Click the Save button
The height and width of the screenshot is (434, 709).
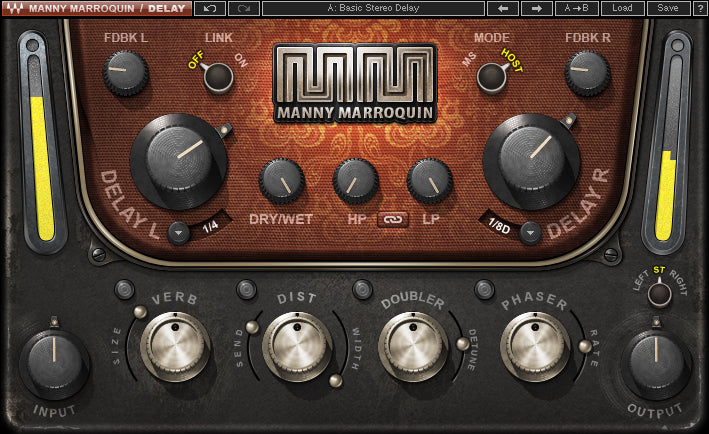tap(667, 8)
